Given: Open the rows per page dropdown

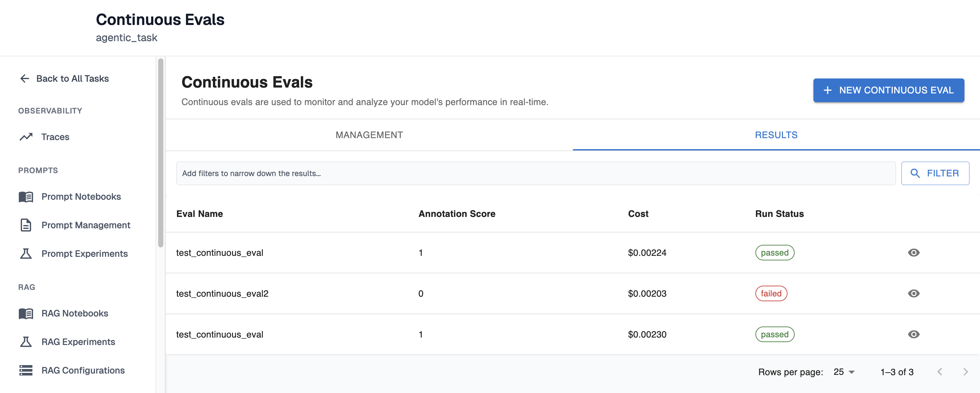Looking at the screenshot, I should [844, 372].
